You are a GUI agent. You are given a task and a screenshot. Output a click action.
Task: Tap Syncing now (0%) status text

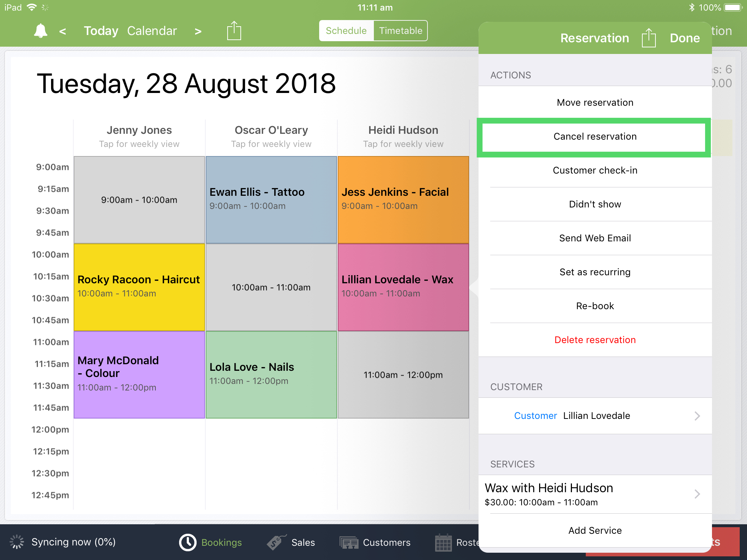[x=73, y=542]
